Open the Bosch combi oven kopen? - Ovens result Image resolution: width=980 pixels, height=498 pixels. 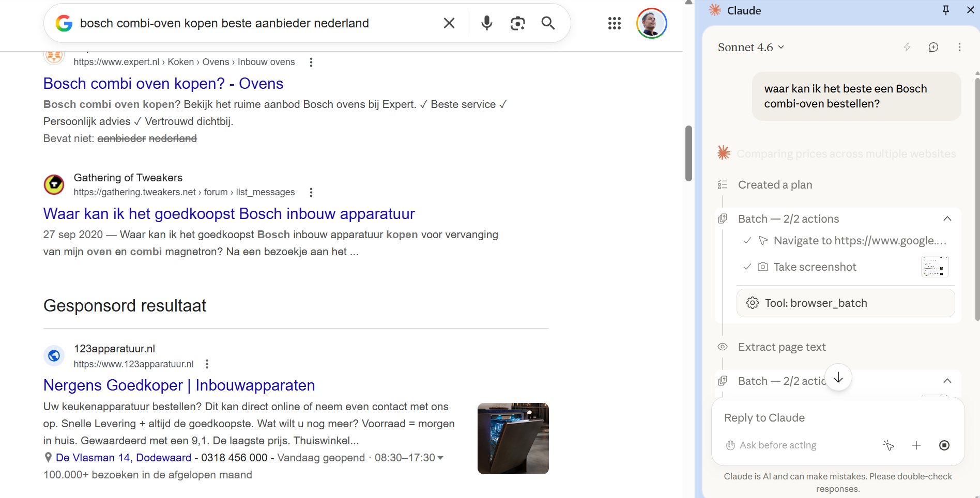[x=163, y=83]
